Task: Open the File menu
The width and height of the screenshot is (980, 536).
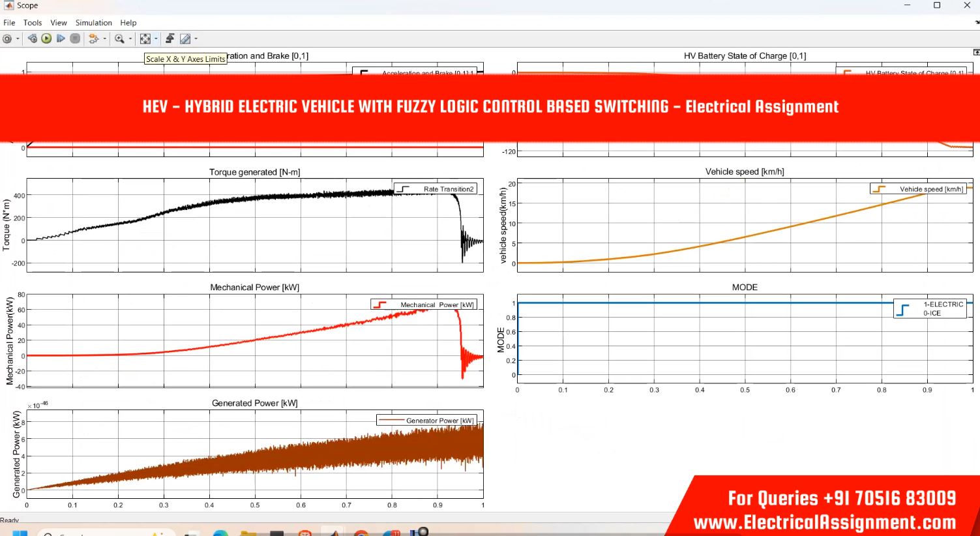Action: [9, 23]
